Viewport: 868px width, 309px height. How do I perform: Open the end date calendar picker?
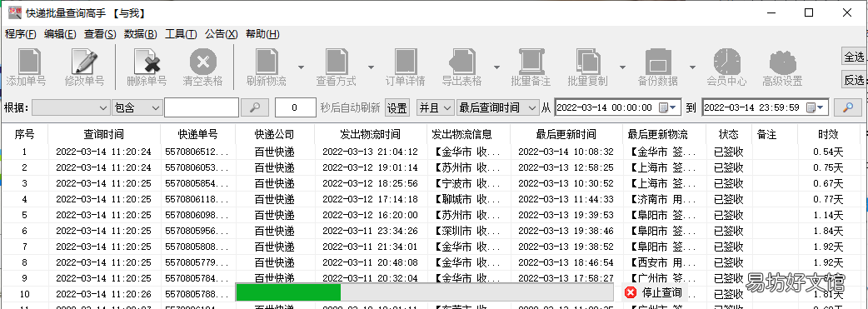[816, 107]
